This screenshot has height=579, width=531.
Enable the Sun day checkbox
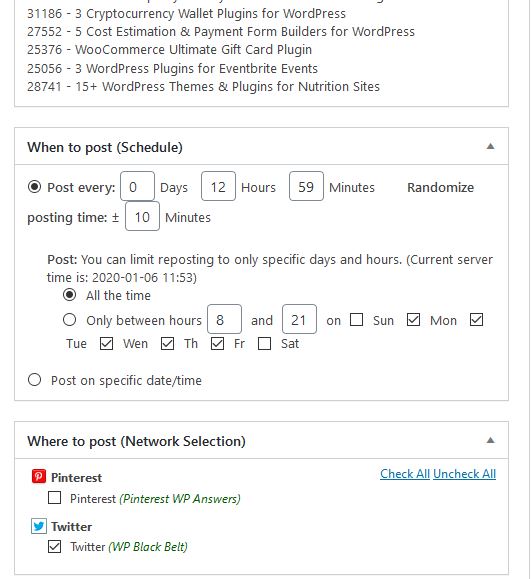356,320
